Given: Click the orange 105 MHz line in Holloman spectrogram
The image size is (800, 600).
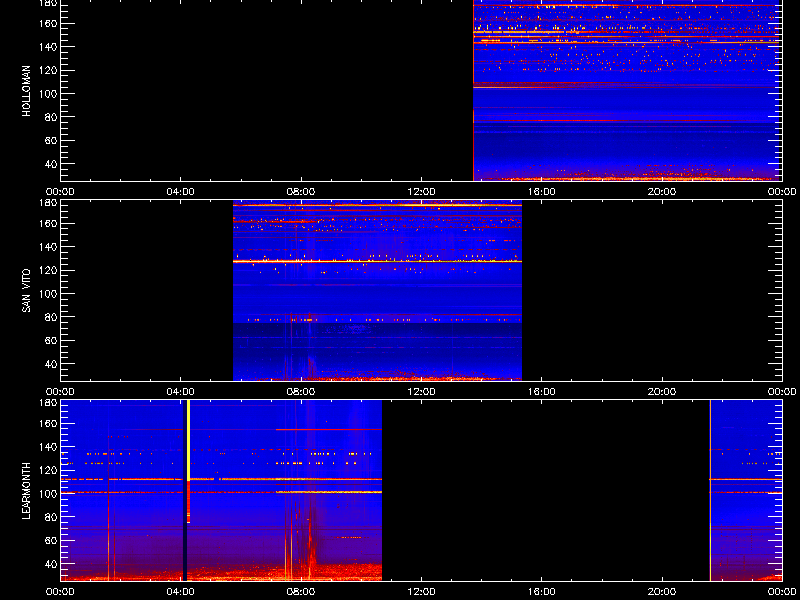Looking at the screenshot, I should [x=628, y=88].
